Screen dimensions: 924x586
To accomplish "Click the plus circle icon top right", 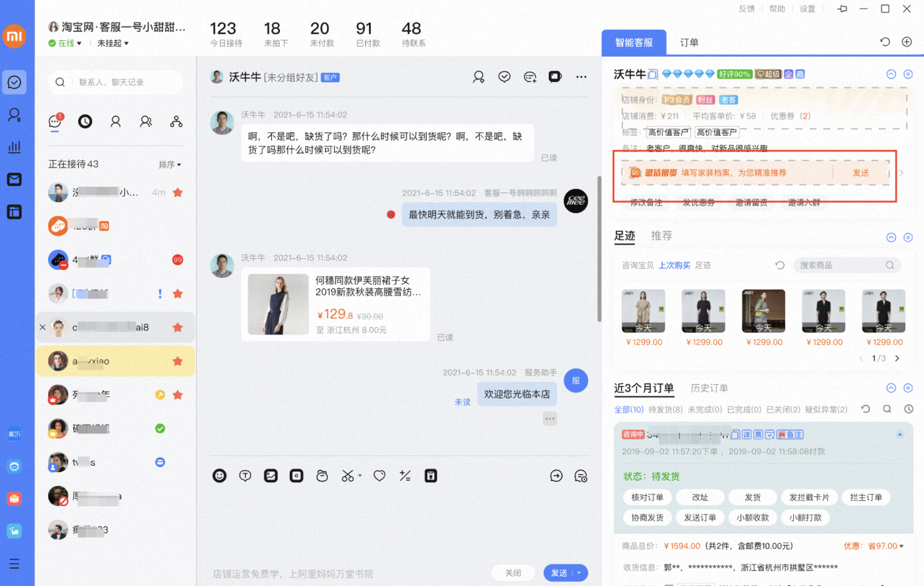I will click(907, 42).
